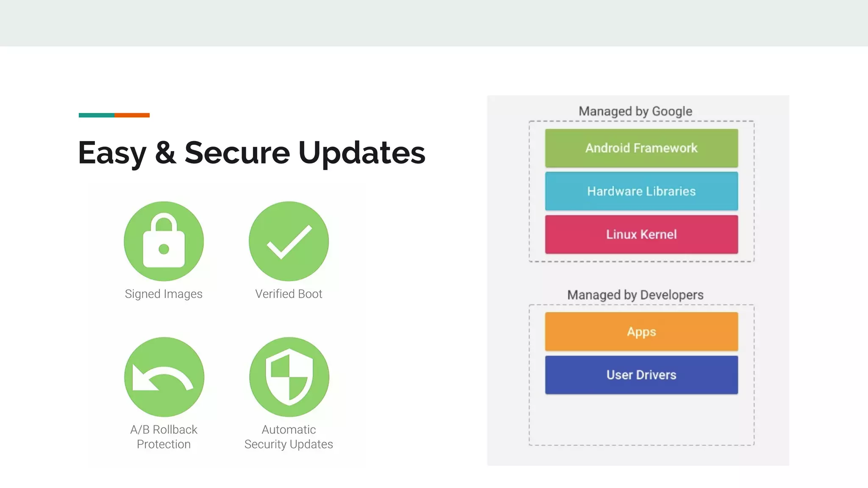Image resolution: width=868 pixels, height=488 pixels.
Task: Click the Automatic Security Updates caption
Action: [289, 437]
